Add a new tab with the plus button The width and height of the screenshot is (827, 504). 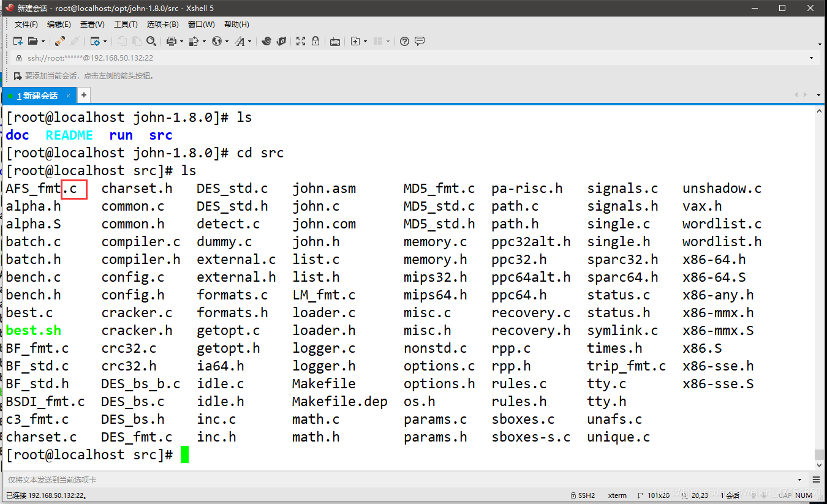84,95
